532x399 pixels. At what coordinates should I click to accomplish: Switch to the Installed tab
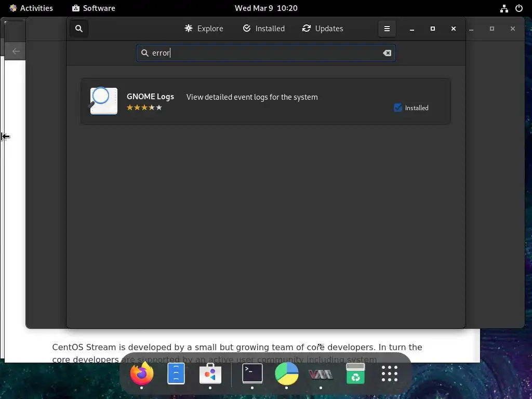click(263, 29)
